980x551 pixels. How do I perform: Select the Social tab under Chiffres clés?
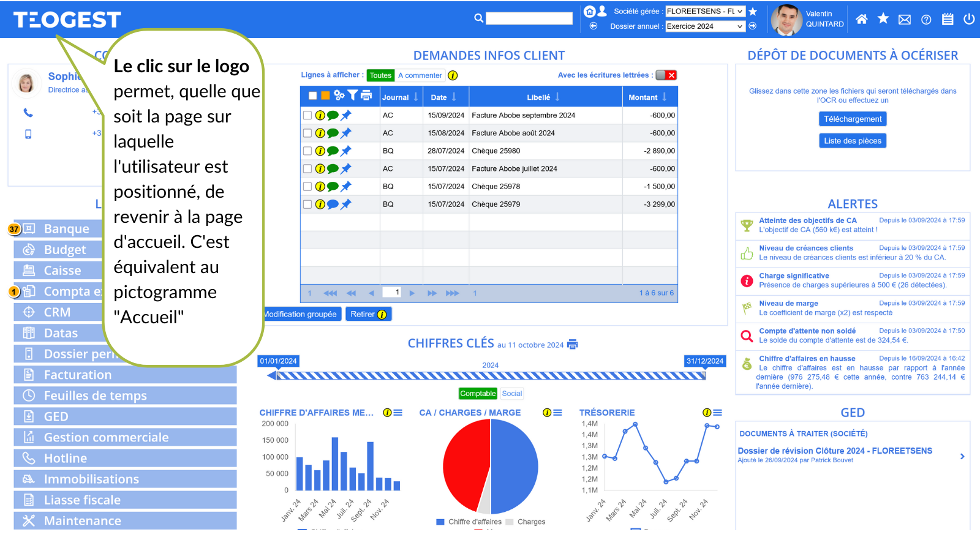tap(511, 394)
